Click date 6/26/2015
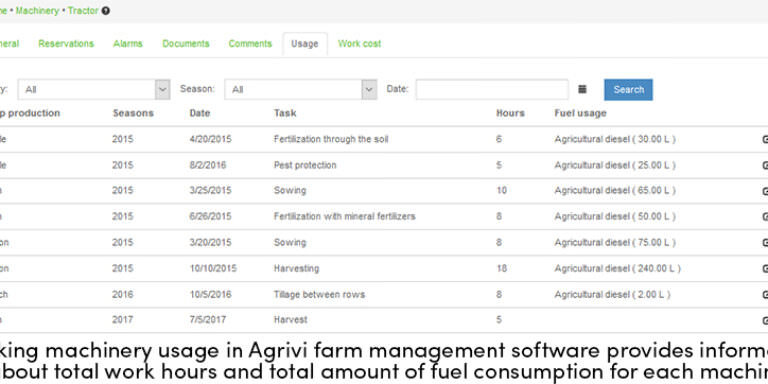Viewport: 768px width, 384px height. pos(211,216)
